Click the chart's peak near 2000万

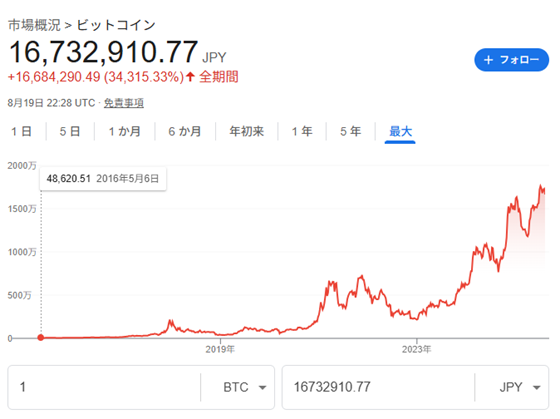click(541, 186)
